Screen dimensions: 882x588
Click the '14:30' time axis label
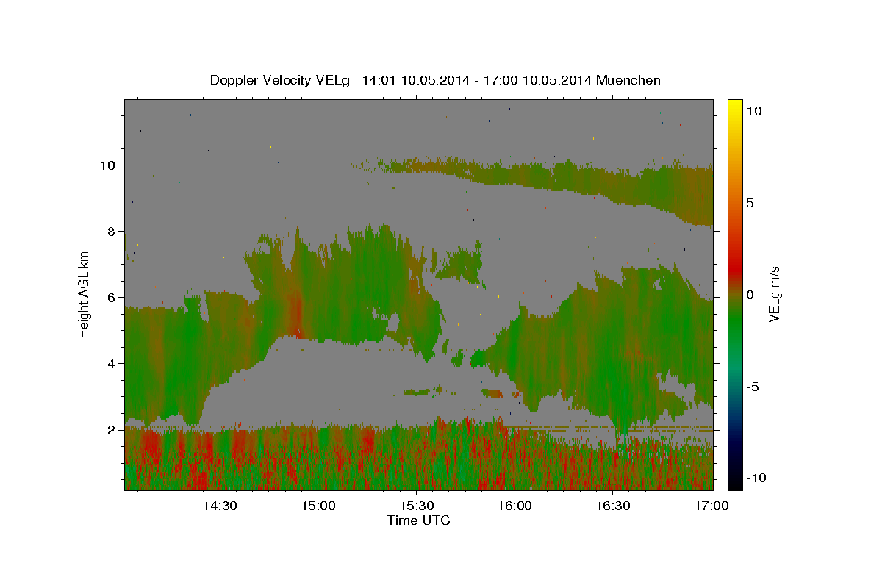point(220,506)
